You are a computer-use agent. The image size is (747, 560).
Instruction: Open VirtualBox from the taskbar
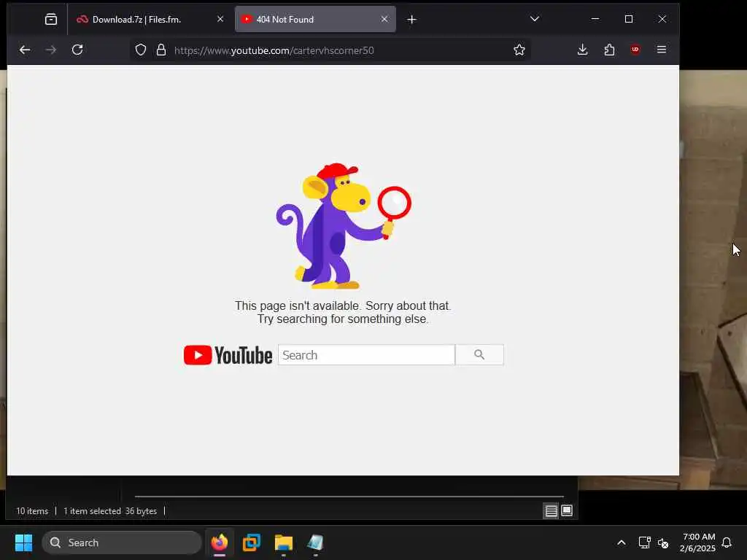tap(252, 542)
